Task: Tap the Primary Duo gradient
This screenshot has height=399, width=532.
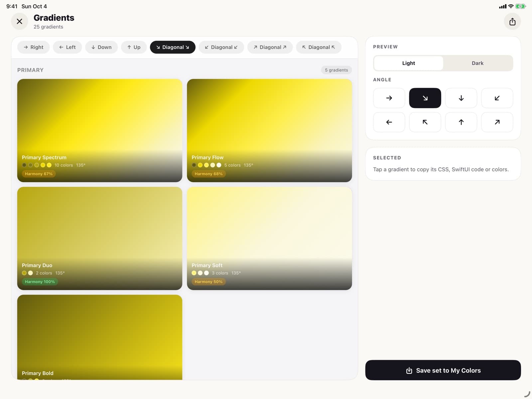Action: point(100,238)
